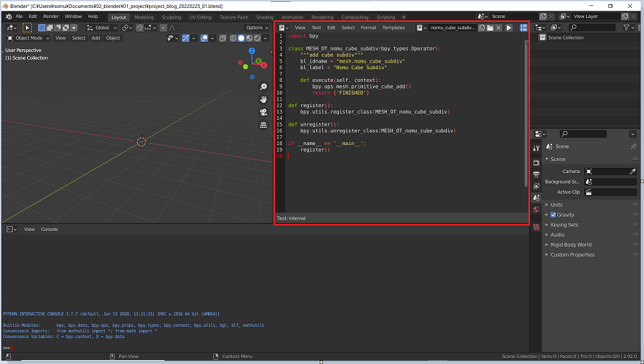This screenshot has width=644, height=364.
Task: Open the Render menu
Action: (x=51, y=17)
